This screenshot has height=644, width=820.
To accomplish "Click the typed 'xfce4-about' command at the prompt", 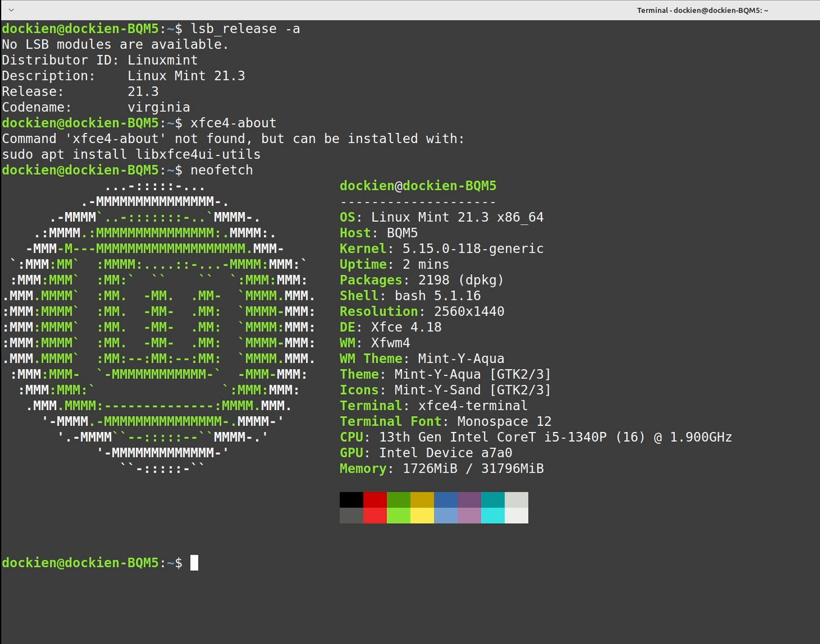I will click(x=234, y=123).
